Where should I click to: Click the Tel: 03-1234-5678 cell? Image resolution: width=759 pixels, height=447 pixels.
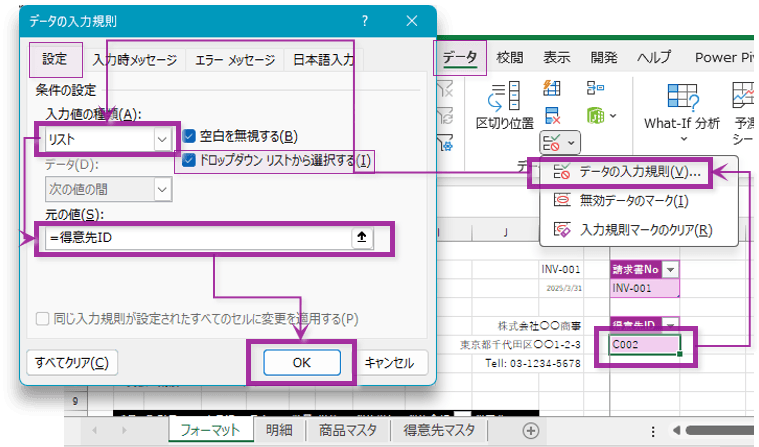[x=532, y=363]
